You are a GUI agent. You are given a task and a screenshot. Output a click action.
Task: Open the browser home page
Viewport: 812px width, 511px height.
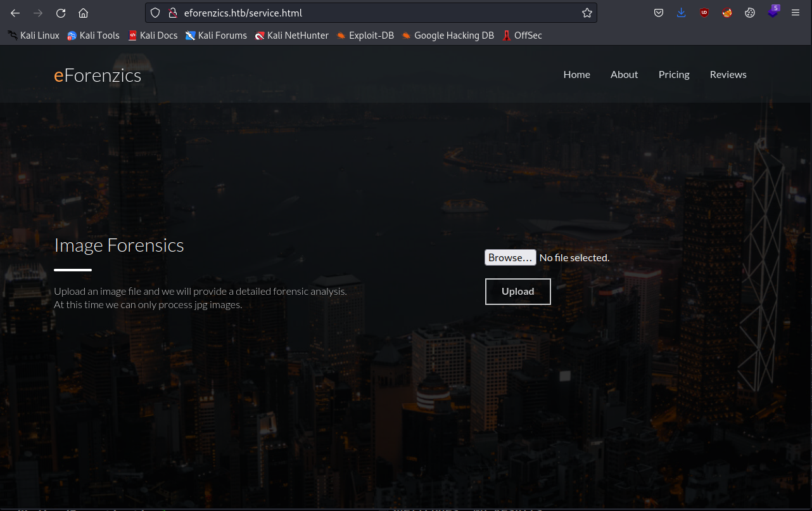coord(83,13)
